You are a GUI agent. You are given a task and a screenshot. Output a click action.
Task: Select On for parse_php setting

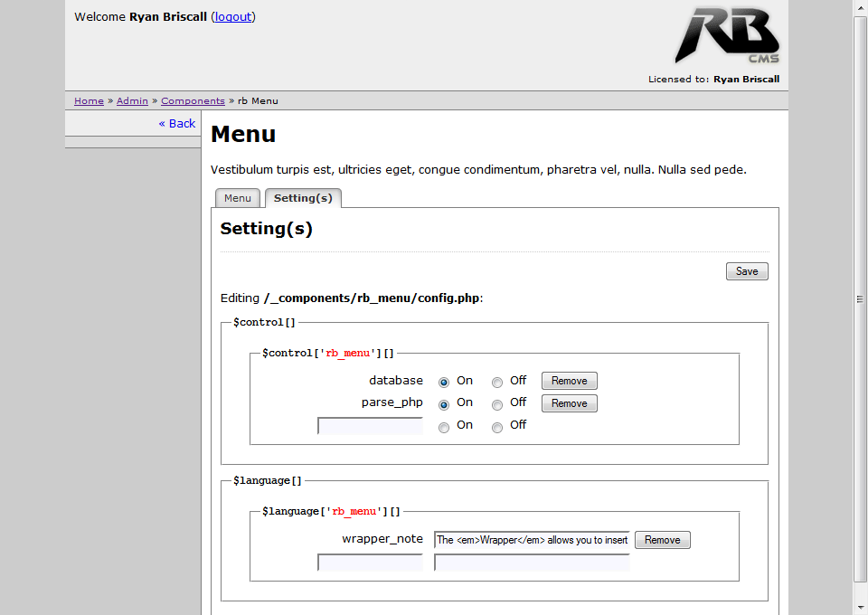444,404
